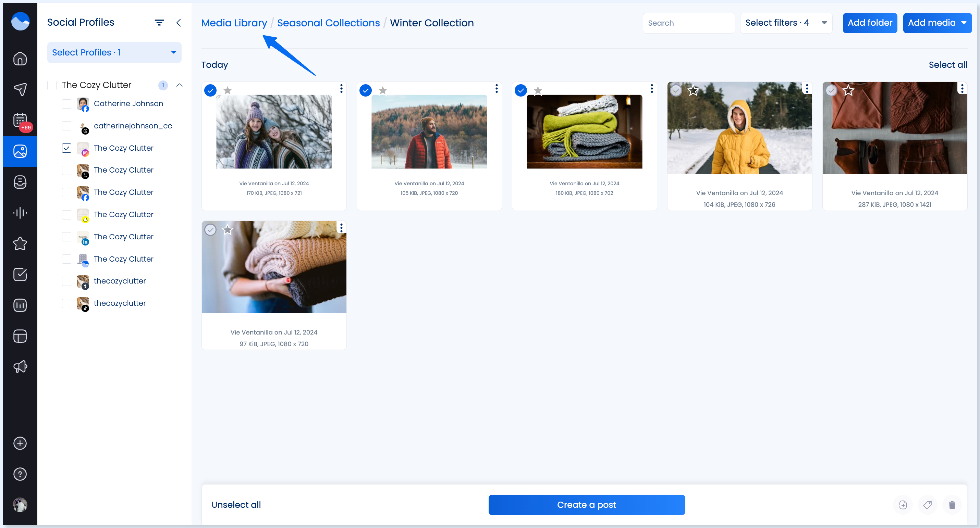The image size is (980, 528).
Task: Open options menu for yellow coat image
Action: 807,89
